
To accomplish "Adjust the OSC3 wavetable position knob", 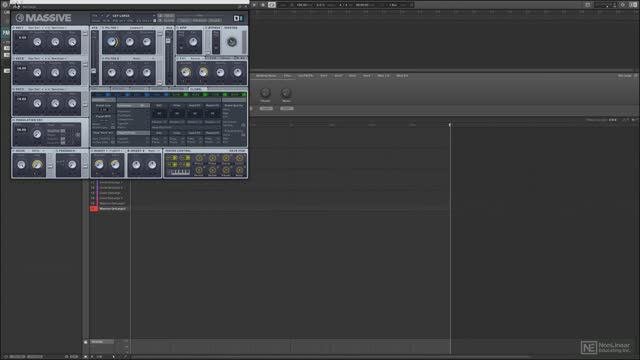I will point(37,103).
